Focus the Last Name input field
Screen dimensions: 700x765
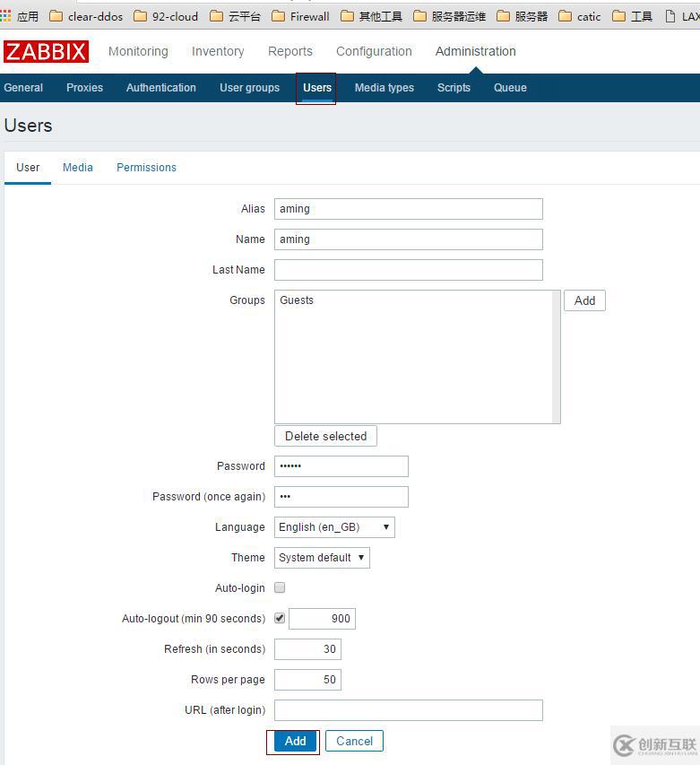tap(409, 270)
